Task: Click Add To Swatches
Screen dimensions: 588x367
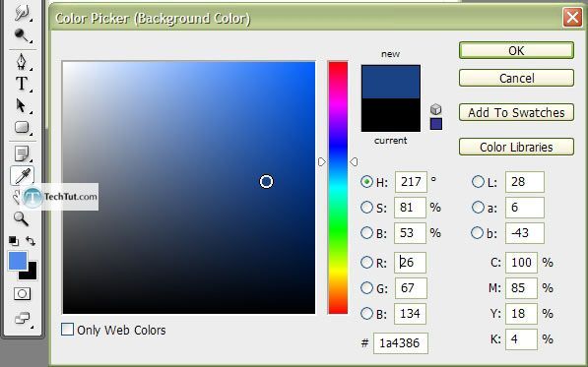Action: (516, 112)
